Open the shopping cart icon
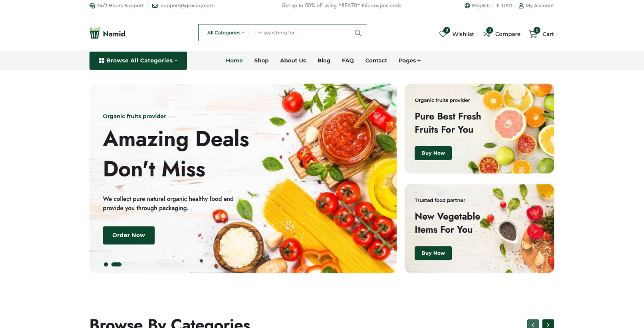 tap(533, 34)
